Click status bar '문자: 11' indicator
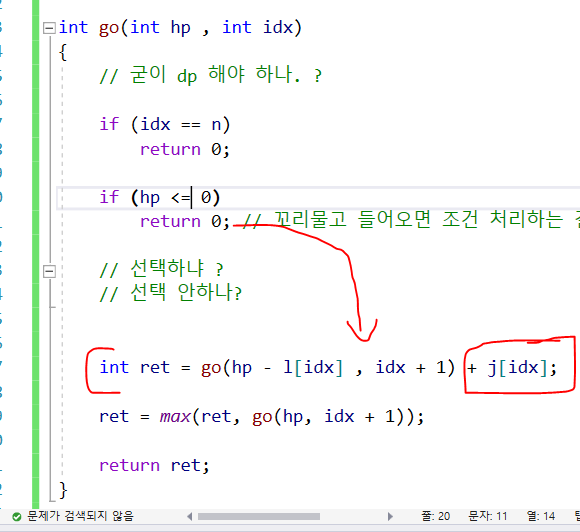 [x=488, y=516]
